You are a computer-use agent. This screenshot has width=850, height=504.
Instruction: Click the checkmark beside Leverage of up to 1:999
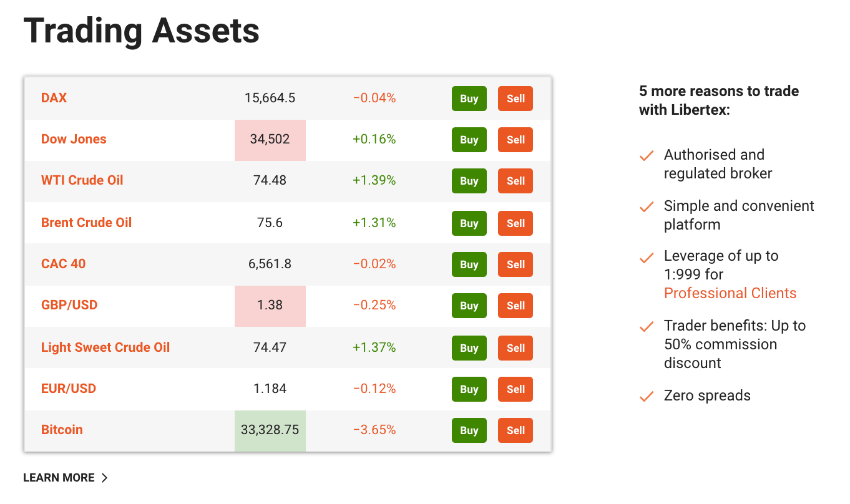tap(646, 257)
